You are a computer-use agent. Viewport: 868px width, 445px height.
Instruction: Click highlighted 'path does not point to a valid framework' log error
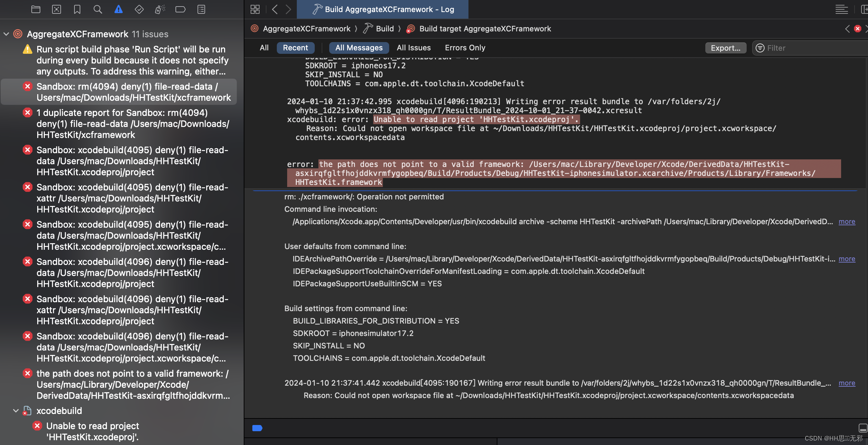pyautogui.click(x=564, y=173)
